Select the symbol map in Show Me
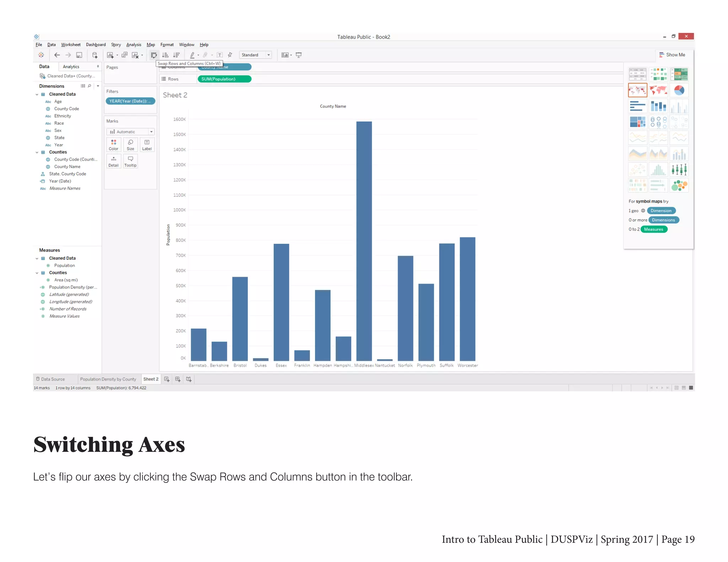 click(637, 90)
